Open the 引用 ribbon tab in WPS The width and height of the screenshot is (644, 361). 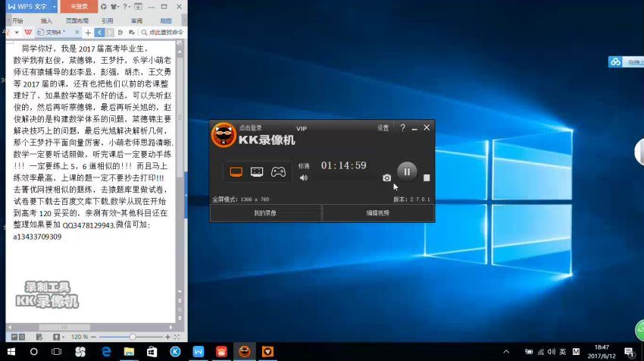click(x=107, y=20)
